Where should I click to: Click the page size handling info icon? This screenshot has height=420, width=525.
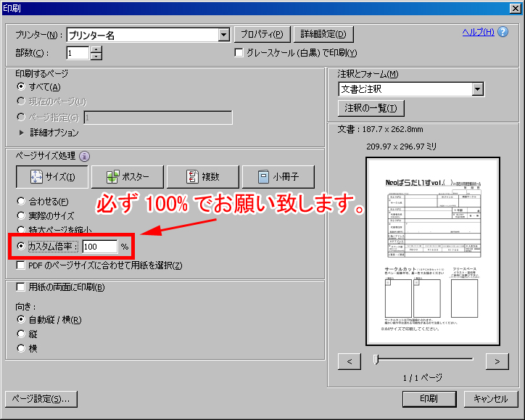(85, 156)
